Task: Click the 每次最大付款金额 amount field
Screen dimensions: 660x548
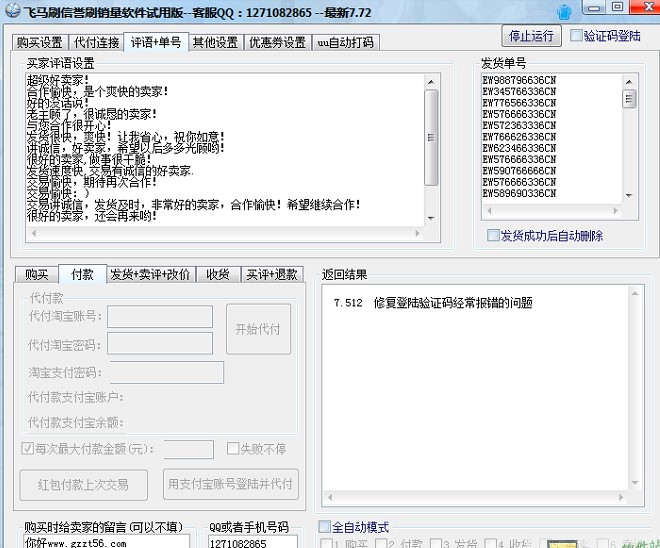Action: (x=189, y=449)
